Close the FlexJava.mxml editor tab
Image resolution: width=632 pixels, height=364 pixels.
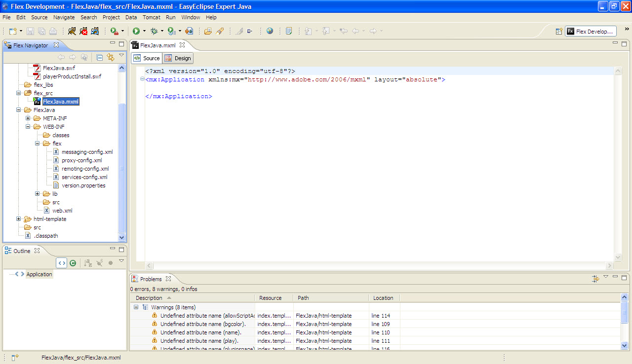tap(182, 45)
